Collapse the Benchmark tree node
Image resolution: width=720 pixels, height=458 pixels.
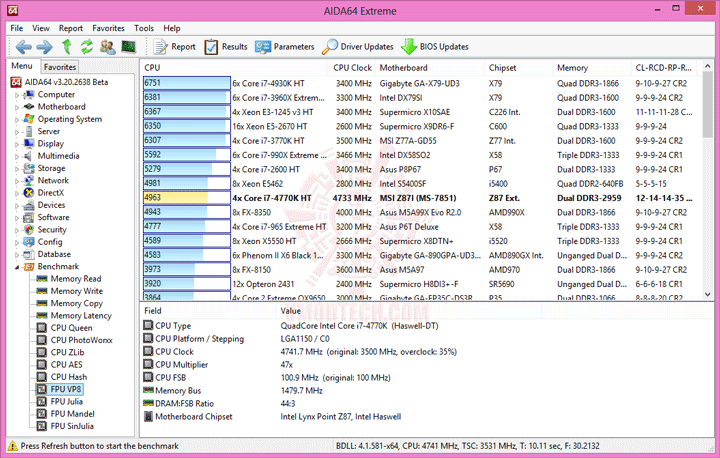[x=17, y=267]
